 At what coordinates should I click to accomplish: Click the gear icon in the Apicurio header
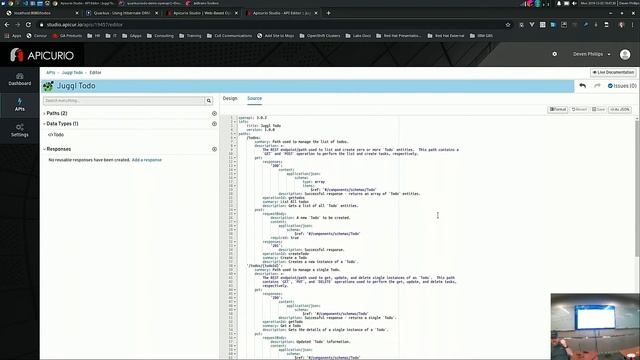pyautogui.click(x=554, y=54)
